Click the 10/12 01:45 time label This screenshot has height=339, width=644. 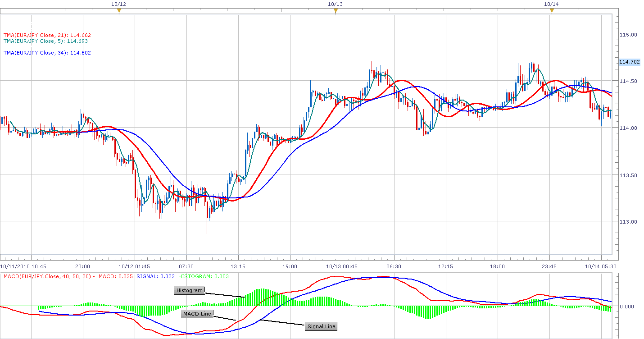pos(134,266)
